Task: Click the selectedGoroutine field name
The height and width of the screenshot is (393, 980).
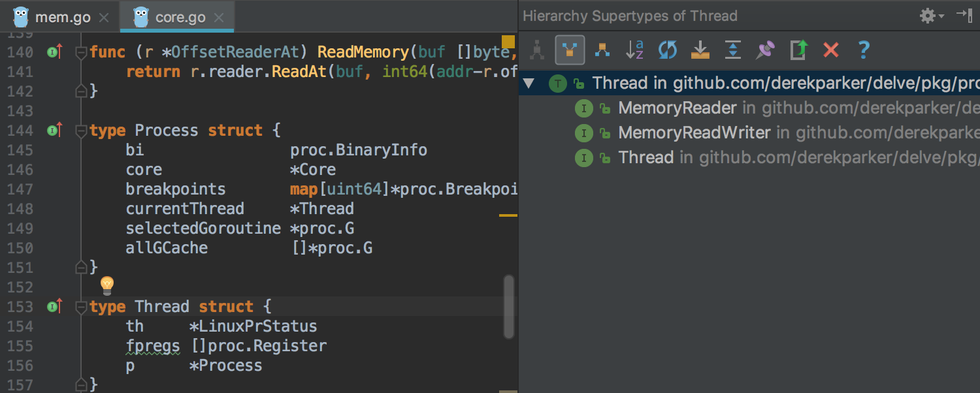Action: pyautogui.click(x=203, y=228)
